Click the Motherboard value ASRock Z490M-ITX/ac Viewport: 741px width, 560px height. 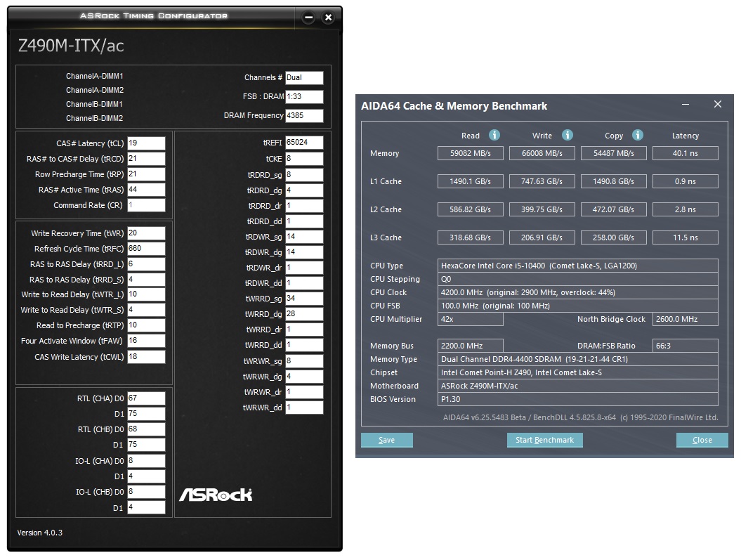pyautogui.click(x=578, y=386)
